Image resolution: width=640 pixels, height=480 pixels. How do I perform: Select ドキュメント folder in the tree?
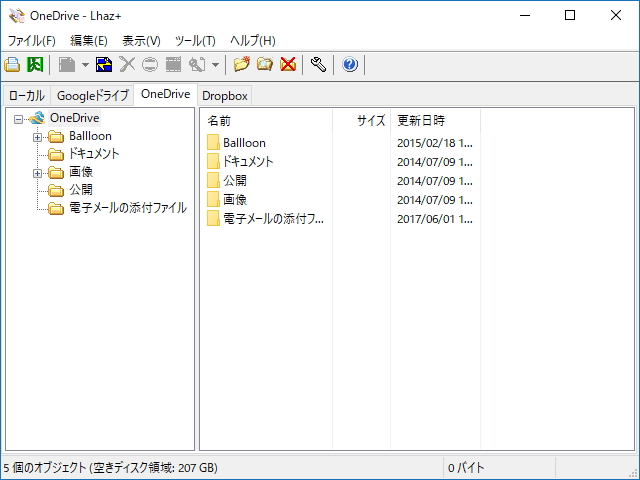(x=94, y=154)
